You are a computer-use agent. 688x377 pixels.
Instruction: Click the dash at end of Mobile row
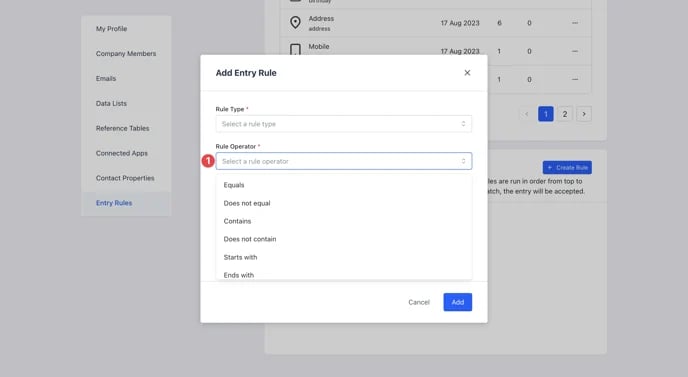click(x=575, y=51)
